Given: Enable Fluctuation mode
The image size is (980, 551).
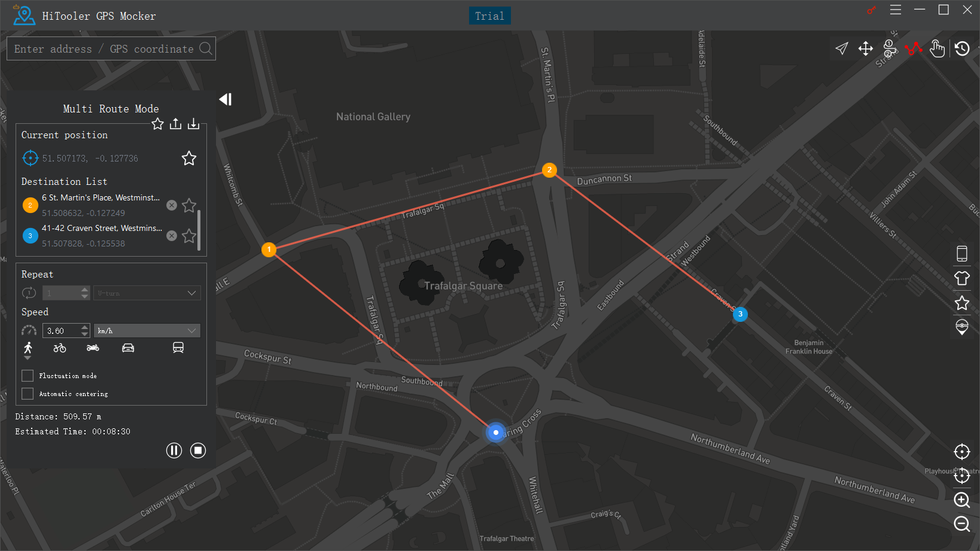Looking at the screenshot, I should coord(27,375).
